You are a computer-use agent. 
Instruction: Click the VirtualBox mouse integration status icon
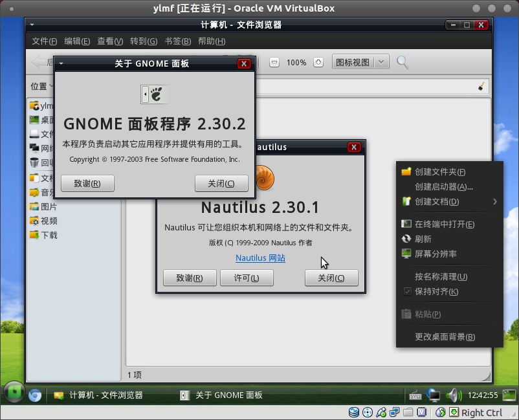coord(440,412)
